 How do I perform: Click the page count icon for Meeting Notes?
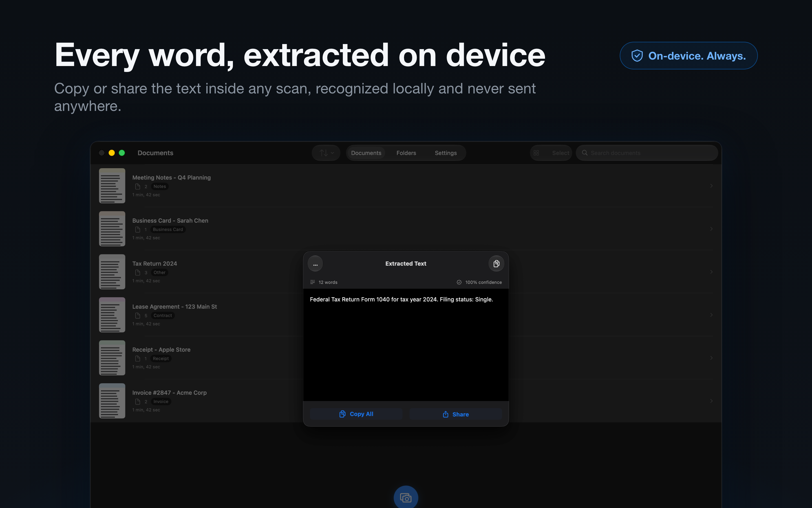click(x=138, y=187)
